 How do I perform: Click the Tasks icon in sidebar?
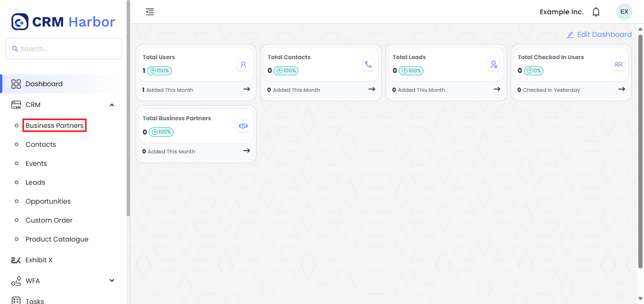pyautogui.click(x=16, y=301)
